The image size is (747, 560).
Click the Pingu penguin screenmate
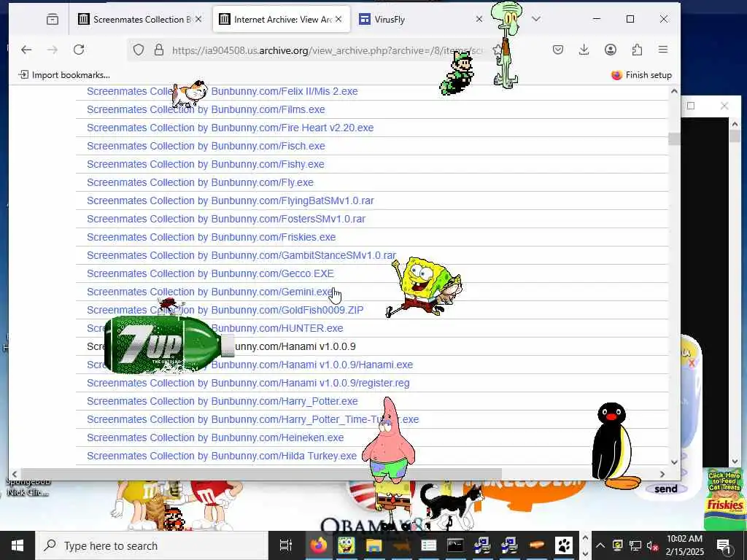click(614, 447)
